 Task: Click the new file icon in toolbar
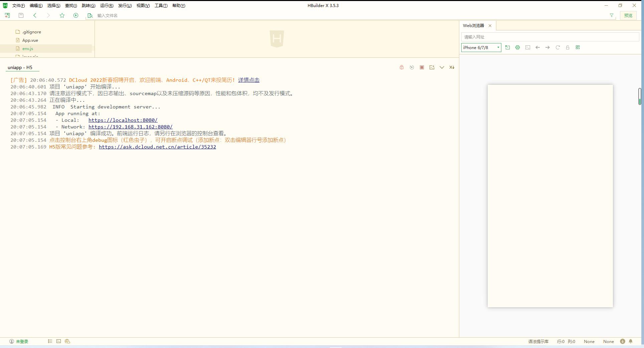[x=7, y=15]
